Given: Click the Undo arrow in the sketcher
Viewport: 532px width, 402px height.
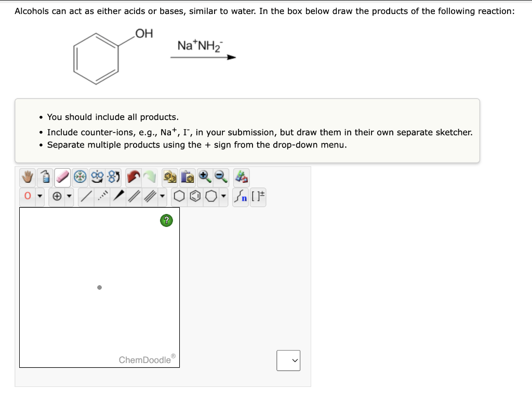Looking at the screenshot, I should coord(133,177).
